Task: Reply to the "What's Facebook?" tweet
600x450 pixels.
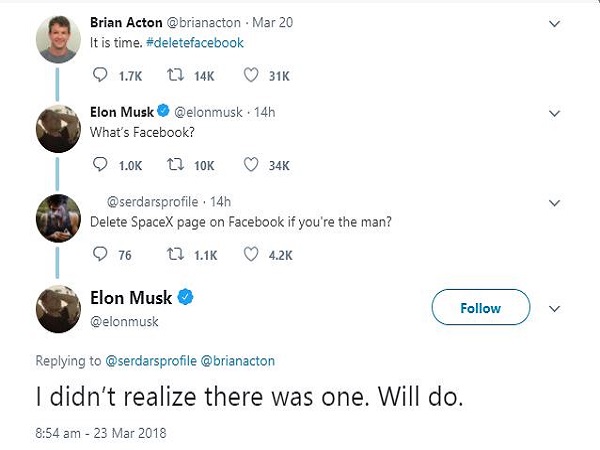Action: (99, 165)
